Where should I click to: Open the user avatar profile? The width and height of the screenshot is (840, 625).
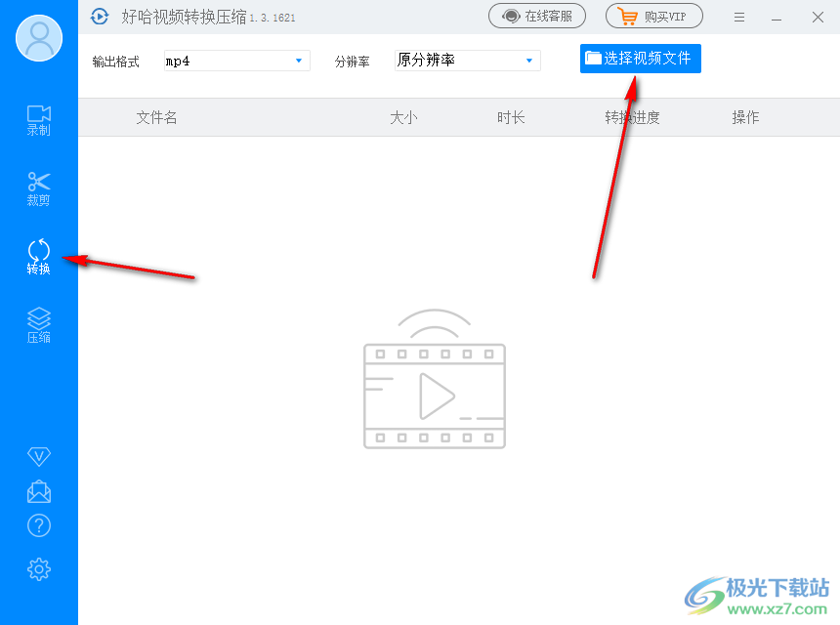pyautogui.click(x=39, y=38)
